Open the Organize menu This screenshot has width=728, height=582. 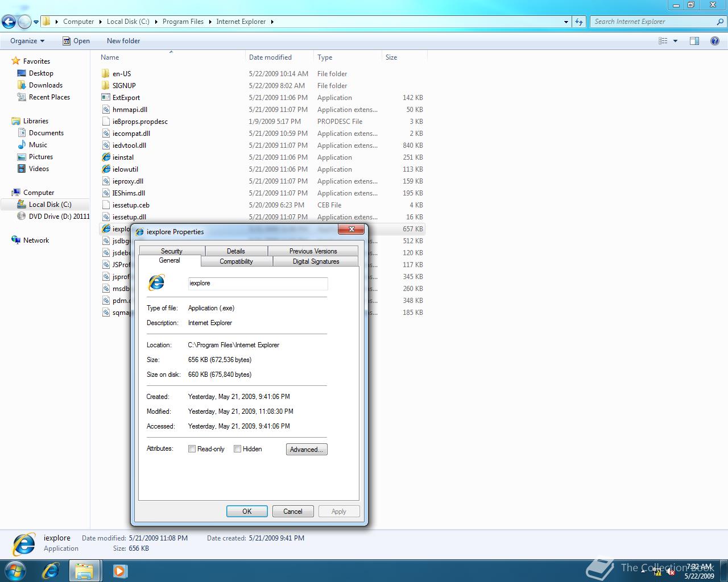27,41
